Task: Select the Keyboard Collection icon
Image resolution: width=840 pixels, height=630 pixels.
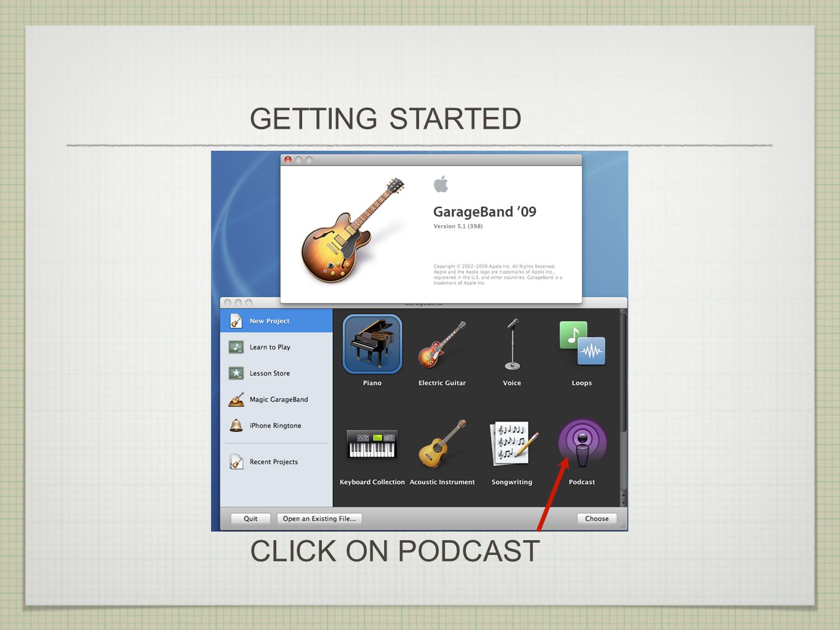Action: pos(372,444)
